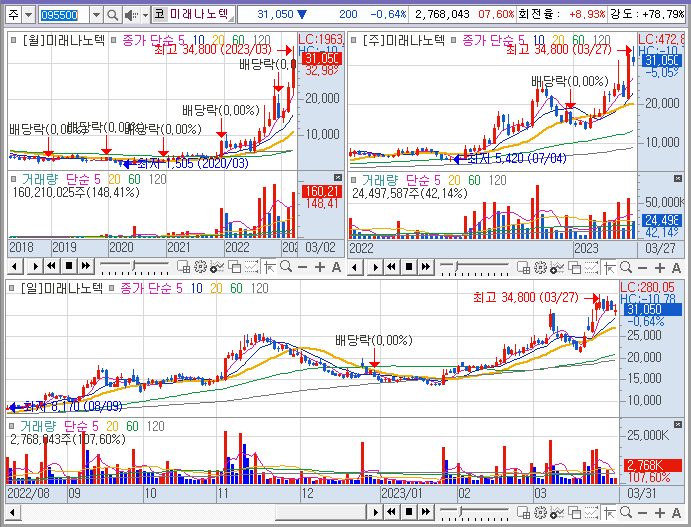Image resolution: width=691 pixels, height=527 pixels.
Task: Click the candle-count slider in the monthly chart toolbar
Action: (x=134, y=267)
